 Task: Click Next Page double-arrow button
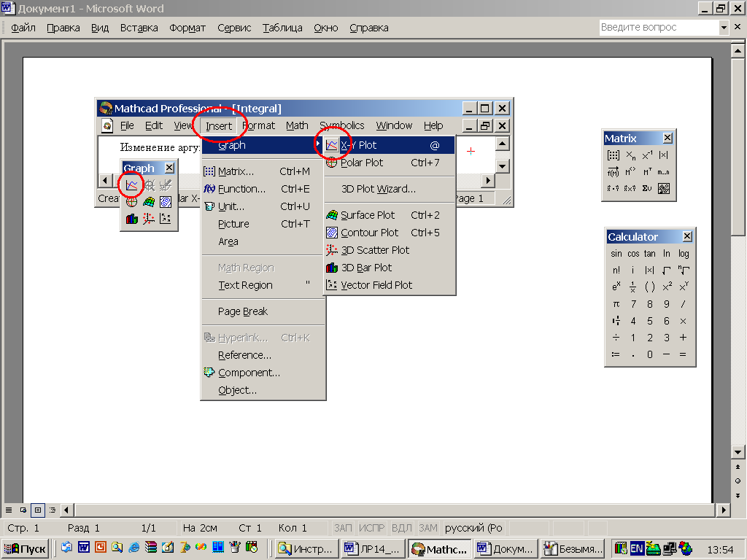(x=738, y=495)
